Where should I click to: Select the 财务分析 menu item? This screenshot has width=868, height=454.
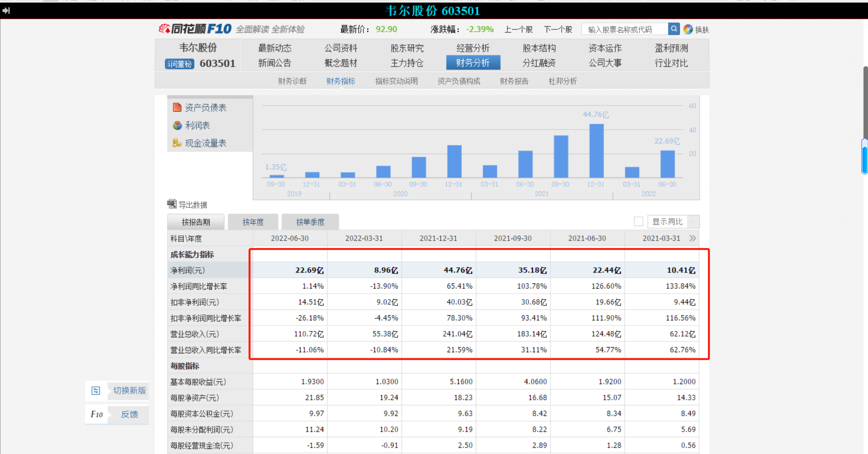(473, 63)
